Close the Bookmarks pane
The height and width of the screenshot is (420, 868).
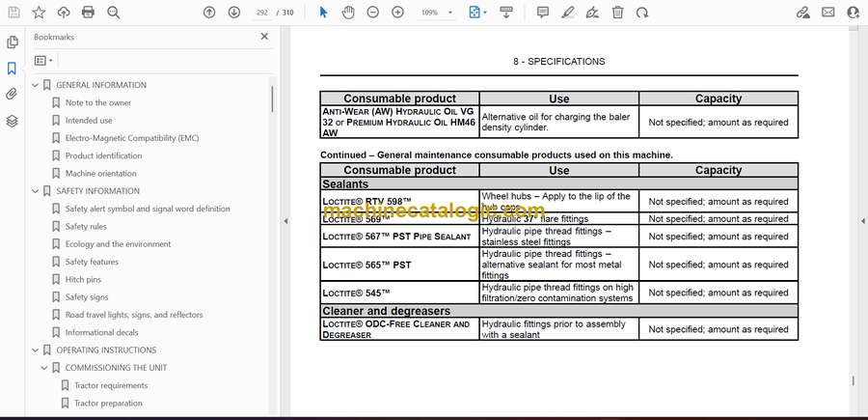click(x=264, y=37)
